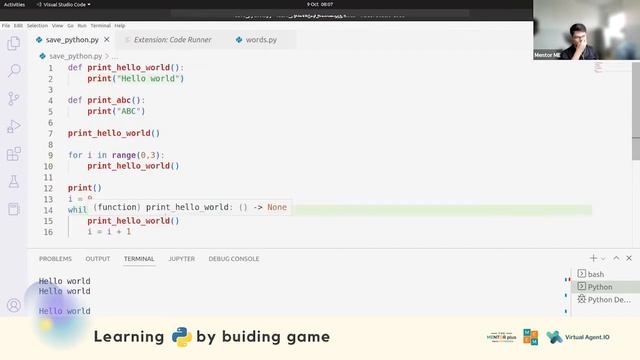Open the Accounts icon in activity bar
The height and width of the screenshot is (360, 640).
pos(13,305)
